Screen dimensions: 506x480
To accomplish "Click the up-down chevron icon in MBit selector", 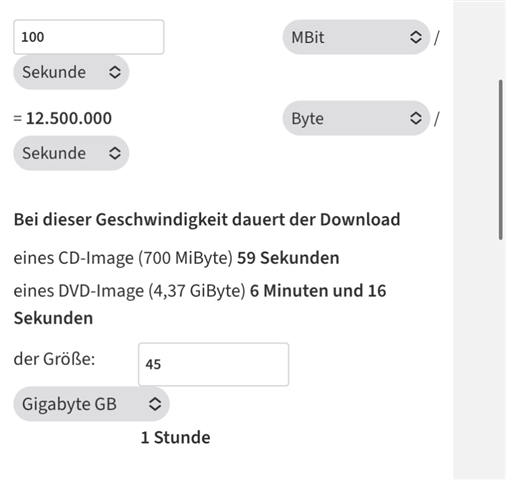I will pyautogui.click(x=416, y=37).
